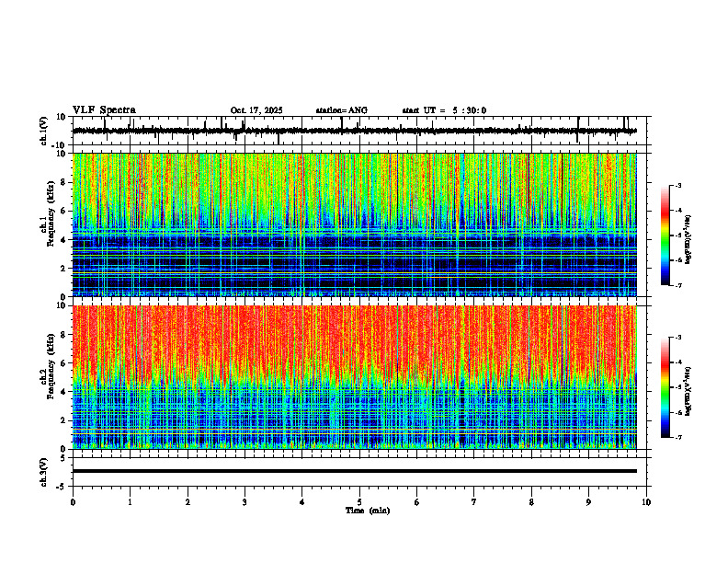Image resolution: width=728 pixels, height=563 pixels.
Task: Click time axis tick label "4"
Action: pos(302,502)
